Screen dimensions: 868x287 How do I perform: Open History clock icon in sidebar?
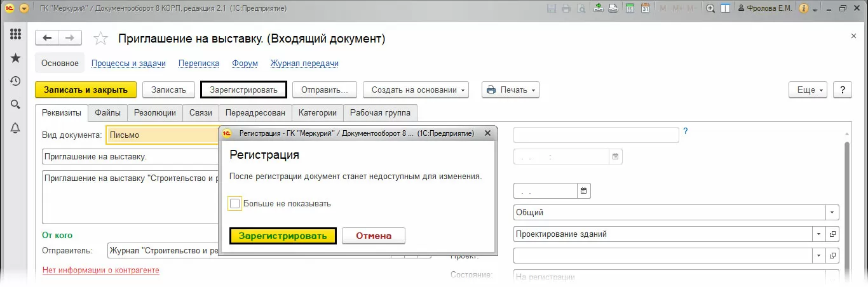16,81
